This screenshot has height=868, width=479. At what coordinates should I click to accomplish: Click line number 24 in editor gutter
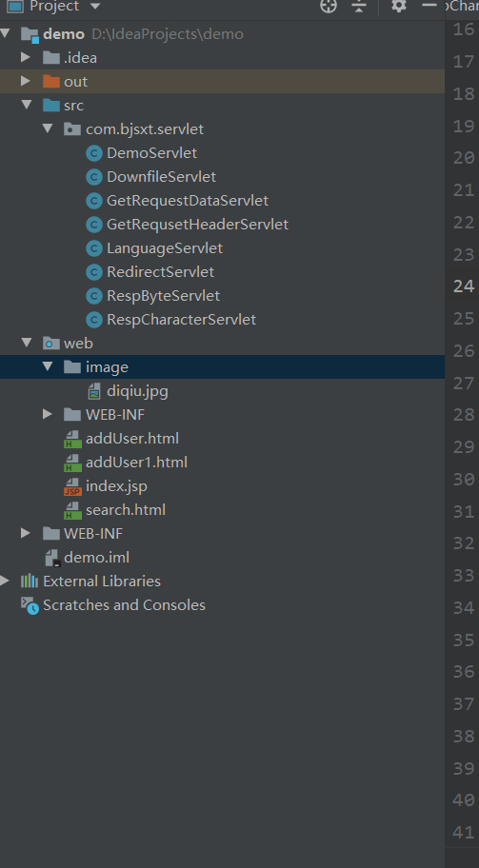pos(464,286)
